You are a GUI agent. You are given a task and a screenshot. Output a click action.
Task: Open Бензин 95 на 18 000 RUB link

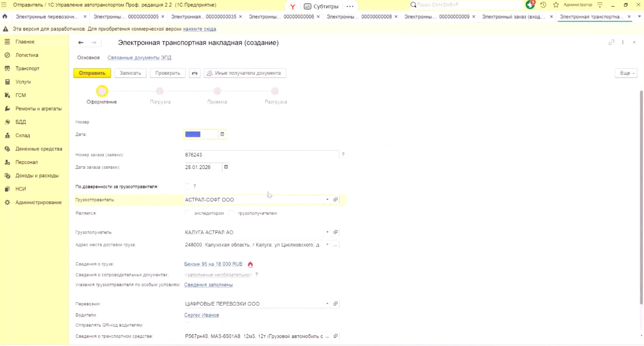click(x=213, y=264)
